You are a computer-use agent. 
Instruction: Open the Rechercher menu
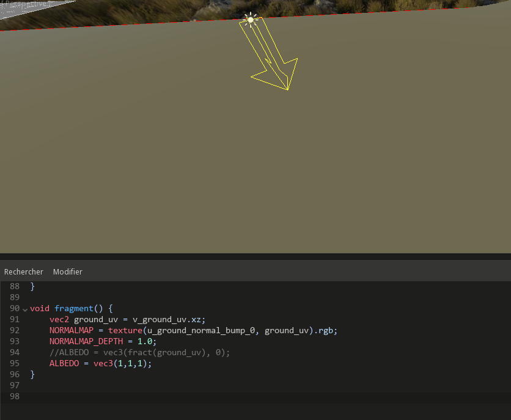(23, 271)
